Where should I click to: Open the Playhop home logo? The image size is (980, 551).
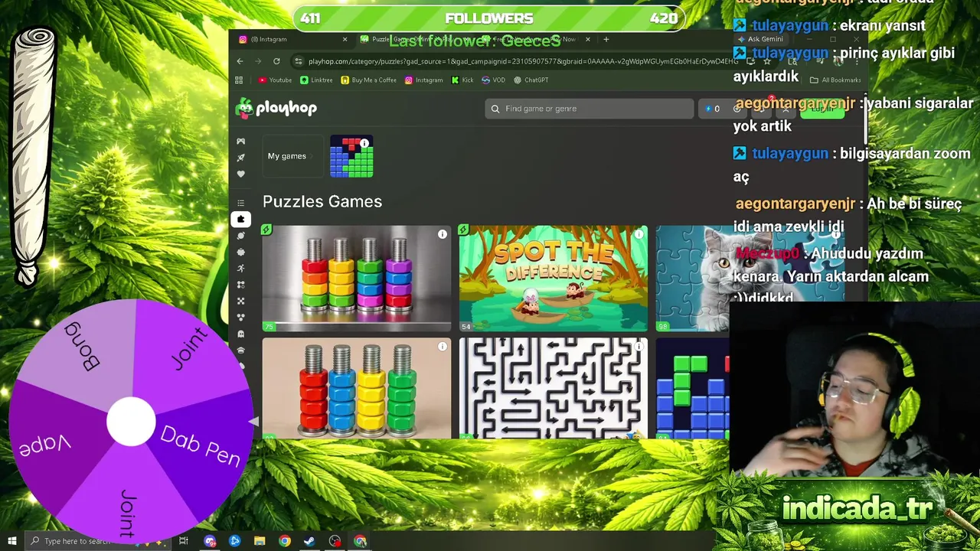[x=276, y=108]
